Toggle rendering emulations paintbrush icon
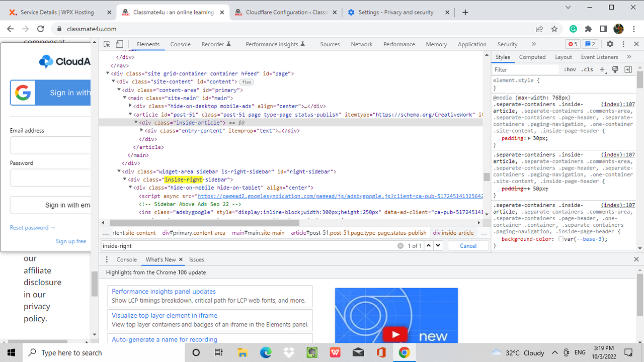Viewport: 644px width, 362px height. (615, 69)
